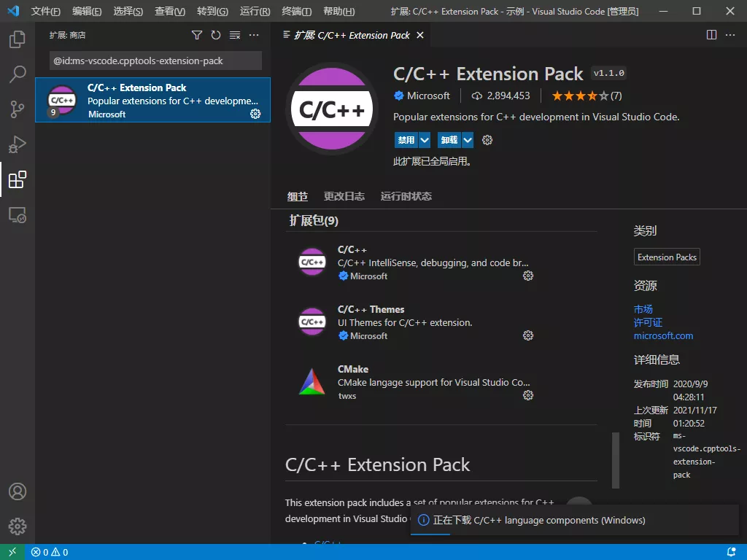
Task: Open the 选择(S) menu
Action: tap(128, 11)
